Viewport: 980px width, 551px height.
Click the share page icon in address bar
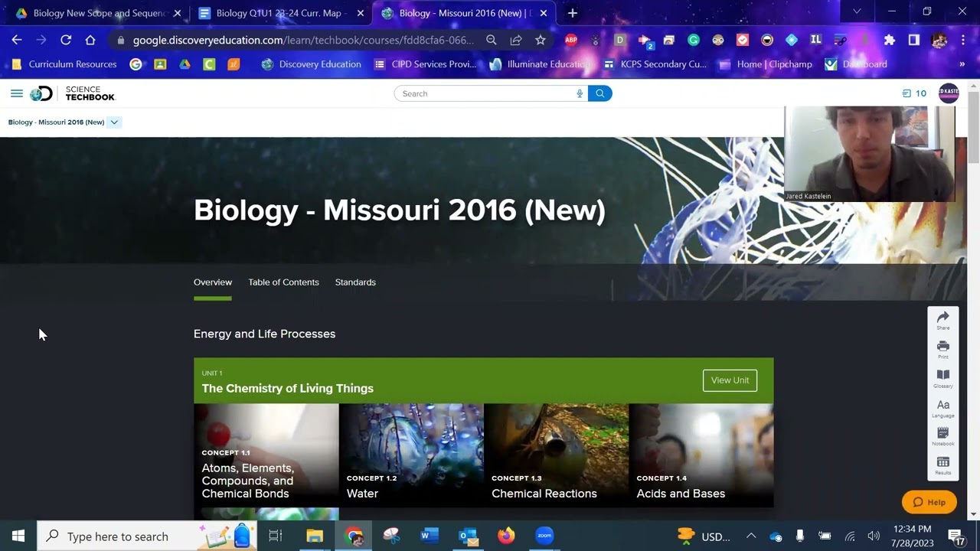(516, 40)
